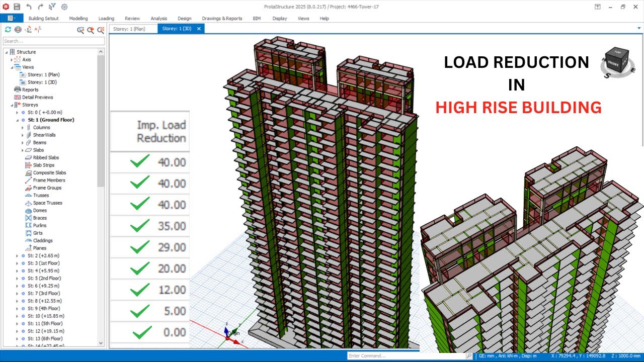The width and height of the screenshot is (644, 362).
Task: Click the Reports printer icon
Action: (18, 89)
